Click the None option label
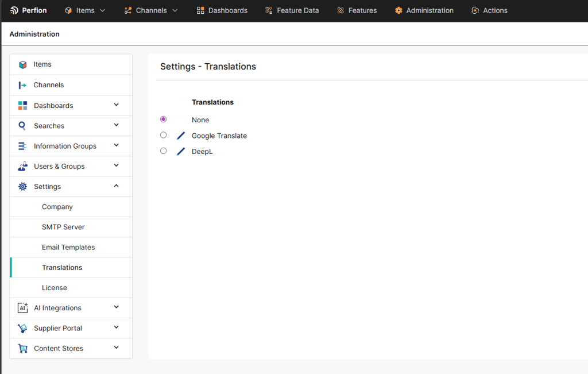Viewport: 588px width, 374px height. [200, 120]
